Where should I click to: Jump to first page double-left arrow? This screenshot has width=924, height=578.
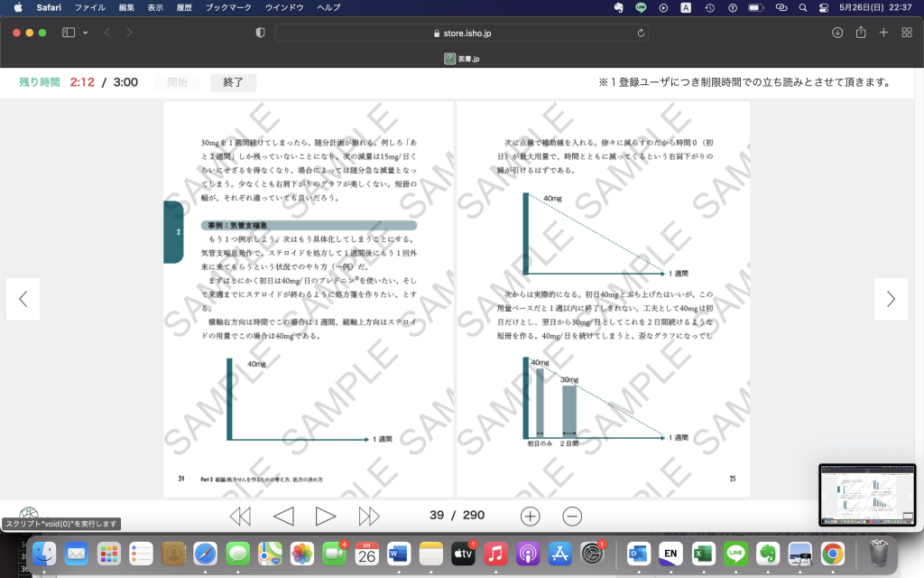240,516
